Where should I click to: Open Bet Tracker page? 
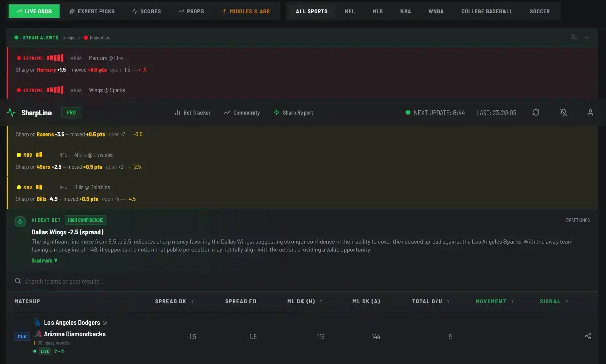click(192, 113)
